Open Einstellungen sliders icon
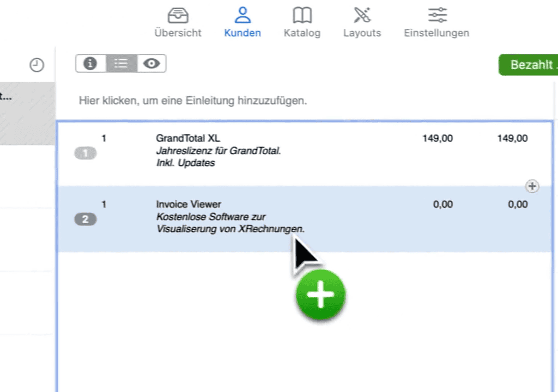 click(436, 15)
